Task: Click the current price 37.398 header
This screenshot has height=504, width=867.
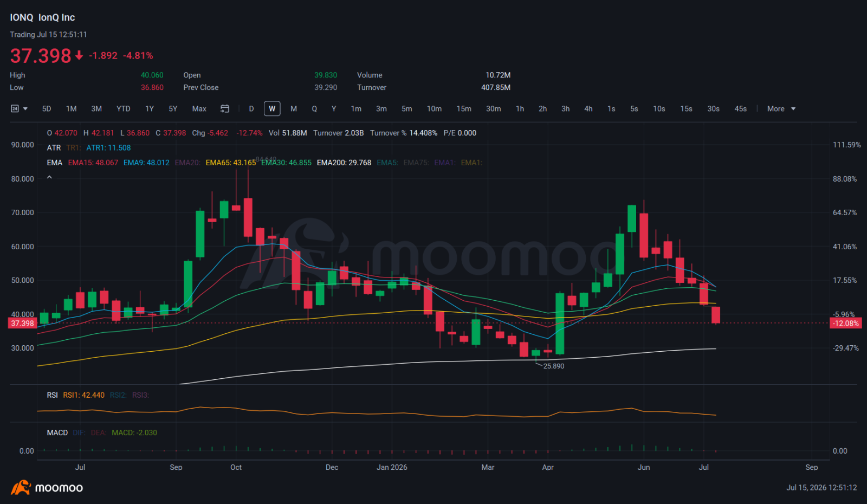Action: pyautogui.click(x=41, y=56)
